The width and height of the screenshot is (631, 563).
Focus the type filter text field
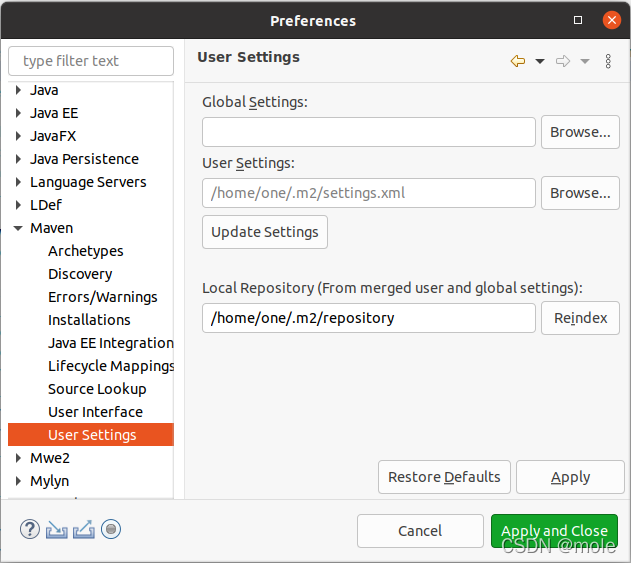pyautogui.click(x=91, y=61)
